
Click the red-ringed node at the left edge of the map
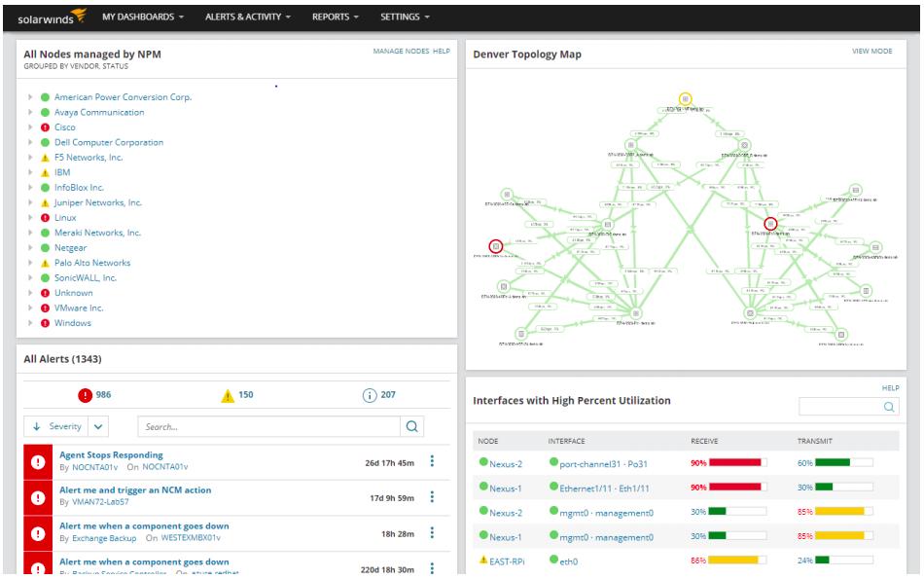(x=496, y=246)
